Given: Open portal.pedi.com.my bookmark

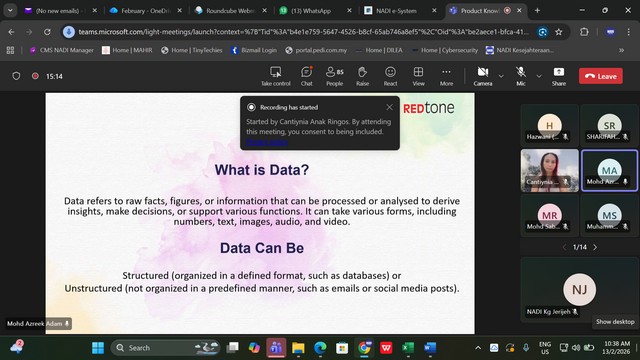Looking at the screenshot, I should point(316,50).
